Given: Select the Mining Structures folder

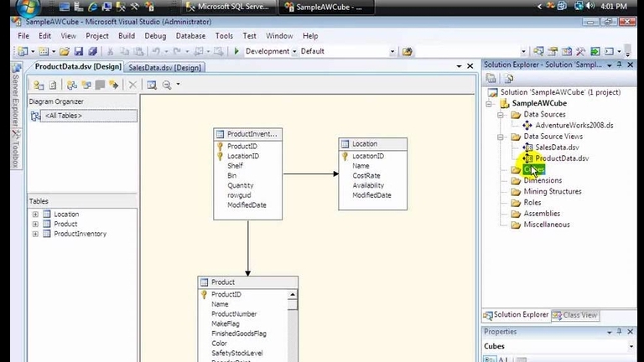Looking at the screenshot, I should (553, 192).
